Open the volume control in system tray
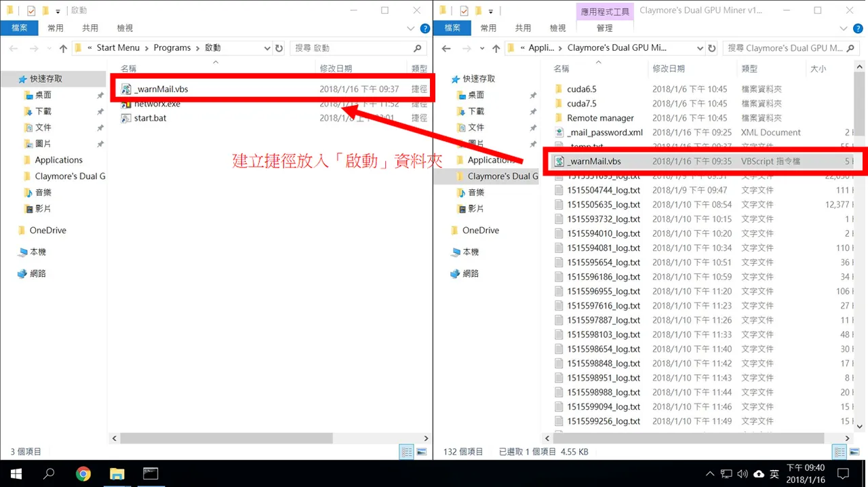Image resolution: width=868 pixels, height=487 pixels. (743, 473)
